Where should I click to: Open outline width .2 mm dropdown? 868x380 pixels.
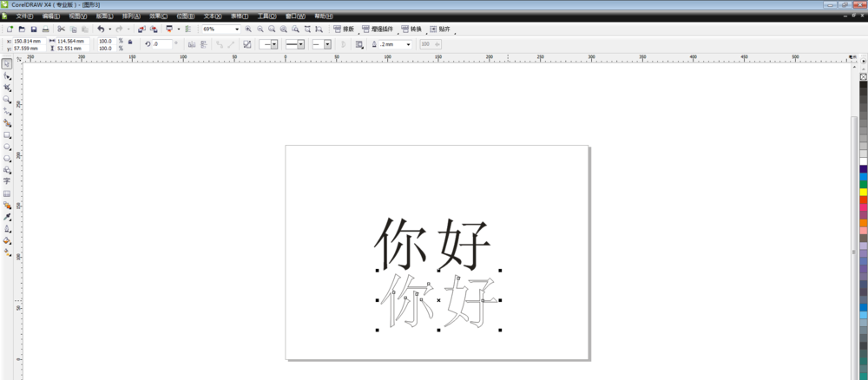coord(409,44)
